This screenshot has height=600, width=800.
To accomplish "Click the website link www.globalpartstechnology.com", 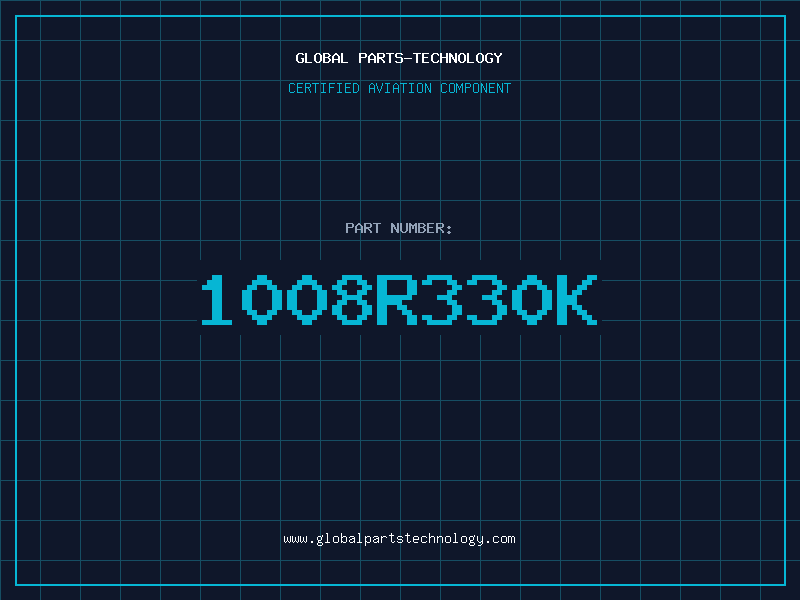I will coord(399,539).
